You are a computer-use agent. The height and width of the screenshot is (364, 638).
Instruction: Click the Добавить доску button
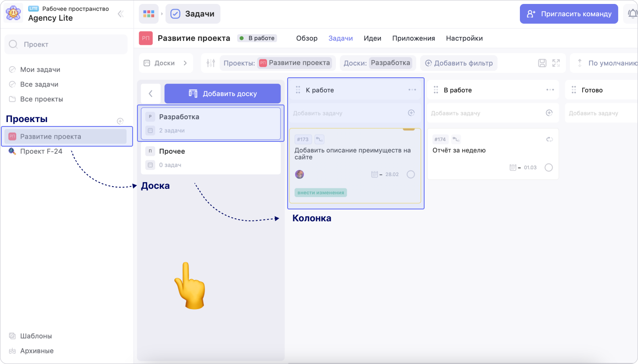pyautogui.click(x=223, y=94)
